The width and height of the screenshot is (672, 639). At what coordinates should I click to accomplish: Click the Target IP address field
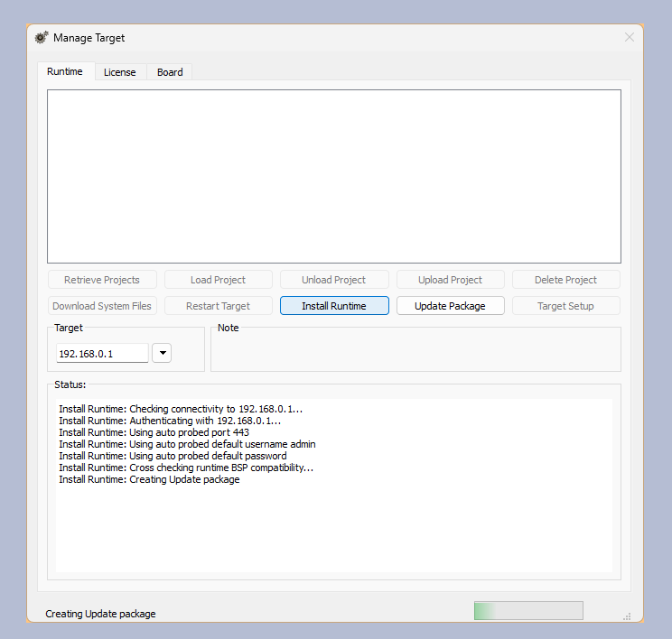pos(102,353)
